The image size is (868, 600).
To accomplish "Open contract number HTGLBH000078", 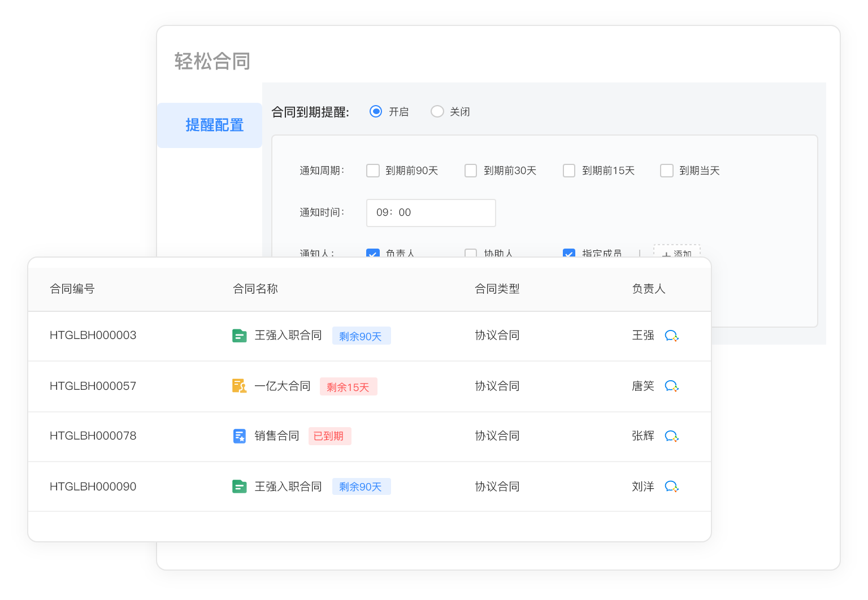I will [x=93, y=436].
